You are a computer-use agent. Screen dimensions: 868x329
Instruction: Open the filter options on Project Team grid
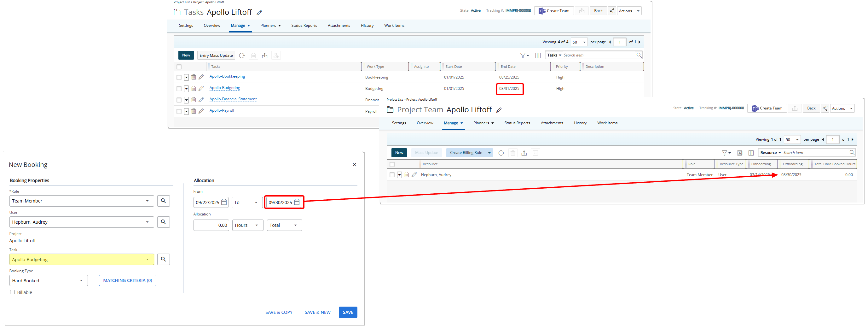pyautogui.click(x=725, y=152)
